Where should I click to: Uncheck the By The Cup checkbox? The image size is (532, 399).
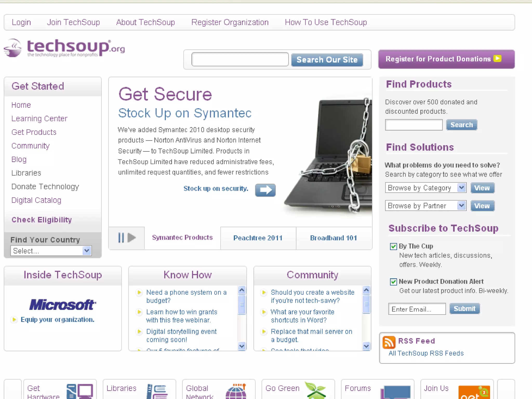[x=393, y=246]
